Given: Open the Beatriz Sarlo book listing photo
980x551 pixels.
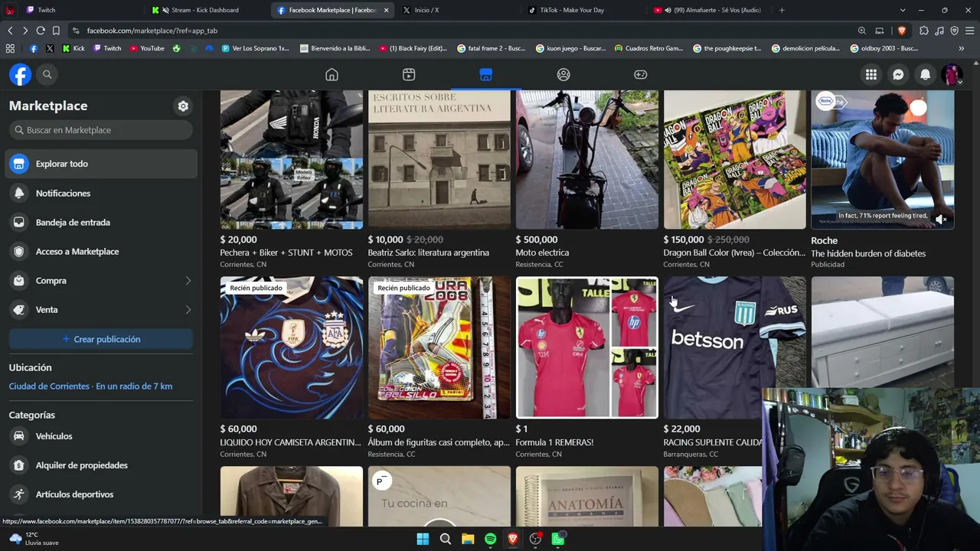Looking at the screenshot, I should pyautogui.click(x=439, y=160).
